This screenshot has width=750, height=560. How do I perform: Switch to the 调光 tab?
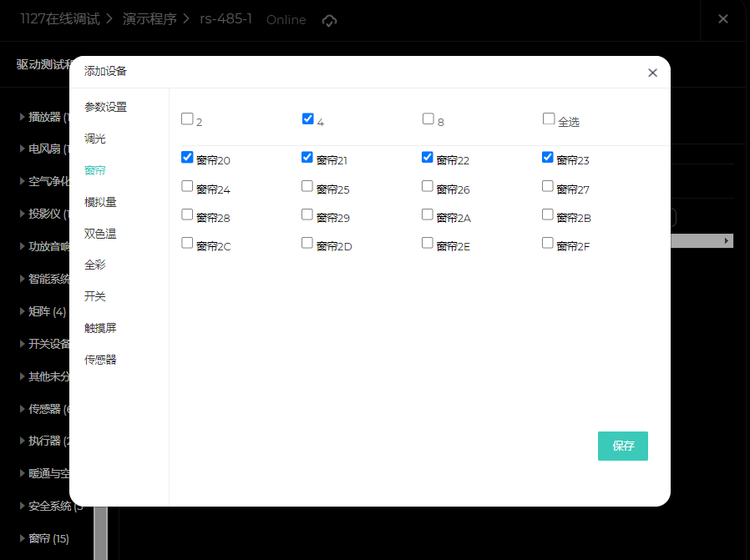(x=94, y=139)
